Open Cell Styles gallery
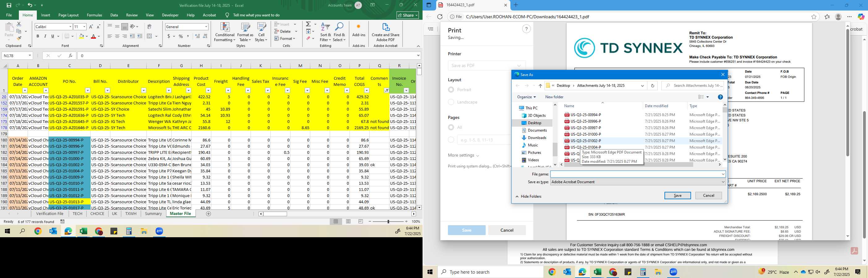The image size is (868, 278). pos(261,32)
